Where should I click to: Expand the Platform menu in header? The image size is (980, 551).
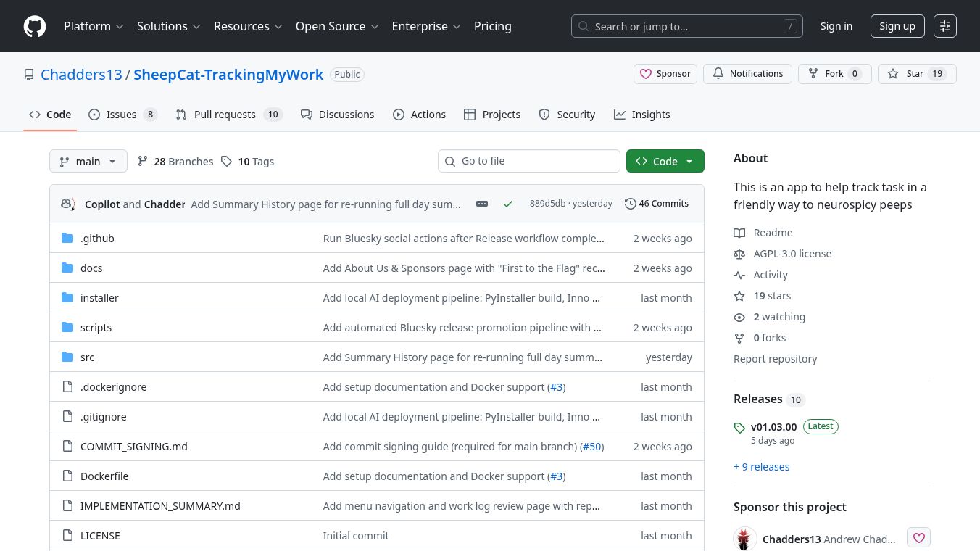94,26
